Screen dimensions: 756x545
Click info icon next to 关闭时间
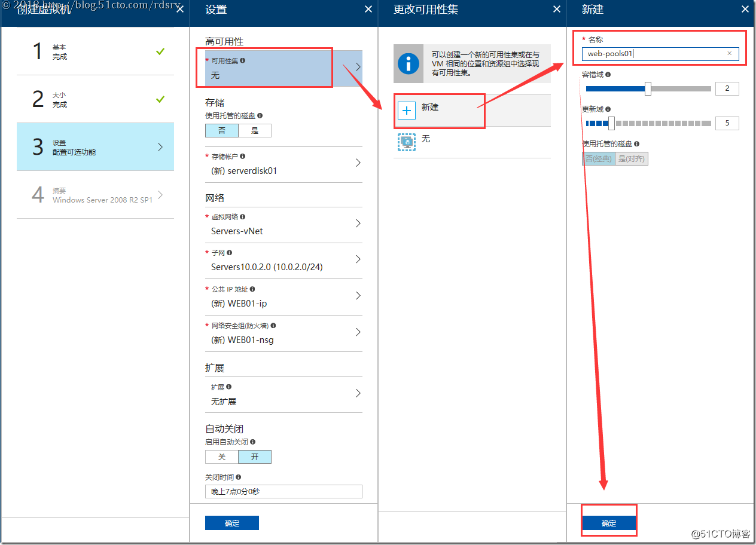coord(239,477)
